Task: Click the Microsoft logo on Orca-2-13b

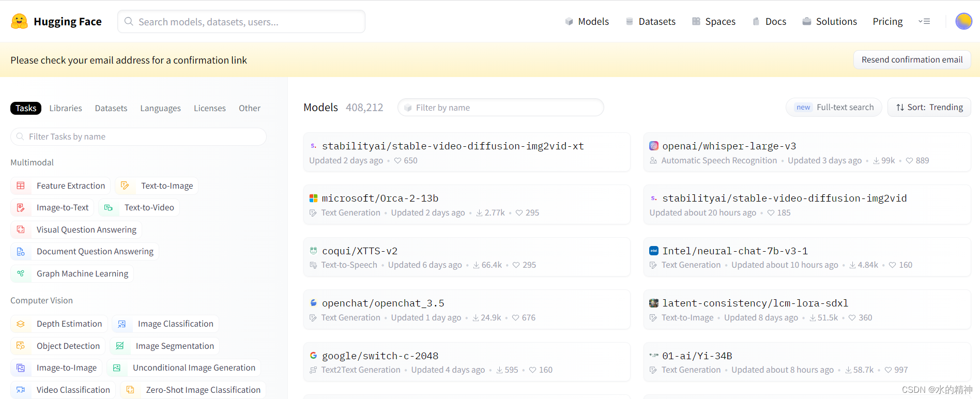Action: point(313,198)
